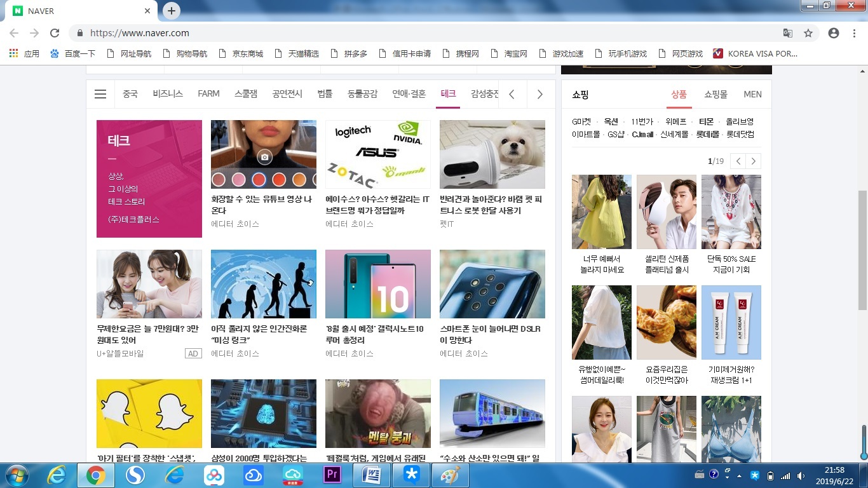Viewport: 868px width, 488px height.
Task: Open the pet fitness robot dog thumbnail
Action: (492, 154)
